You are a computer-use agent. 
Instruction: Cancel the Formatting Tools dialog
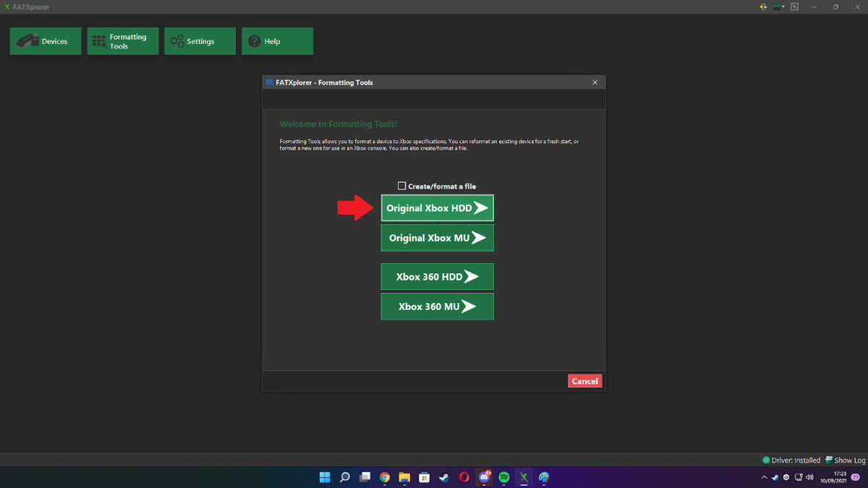[585, 381]
